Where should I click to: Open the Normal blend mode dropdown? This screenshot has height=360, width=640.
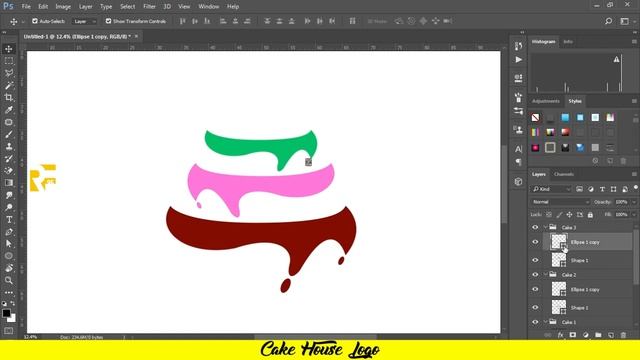(x=560, y=202)
